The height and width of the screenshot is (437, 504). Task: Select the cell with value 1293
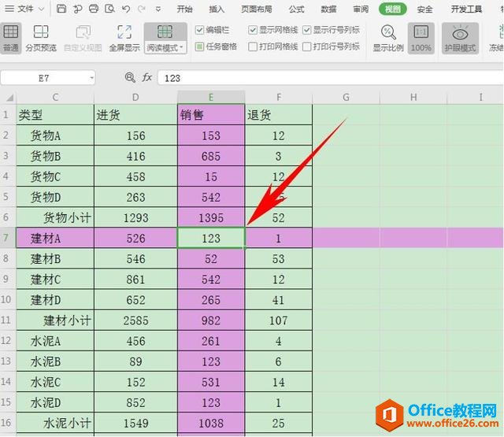tap(135, 218)
